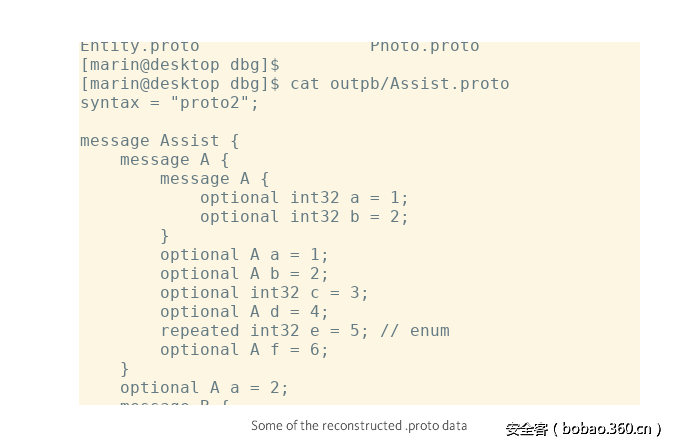Click the Entity.proto filename in the listing
Screen dimensions: 676x447
[139, 46]
